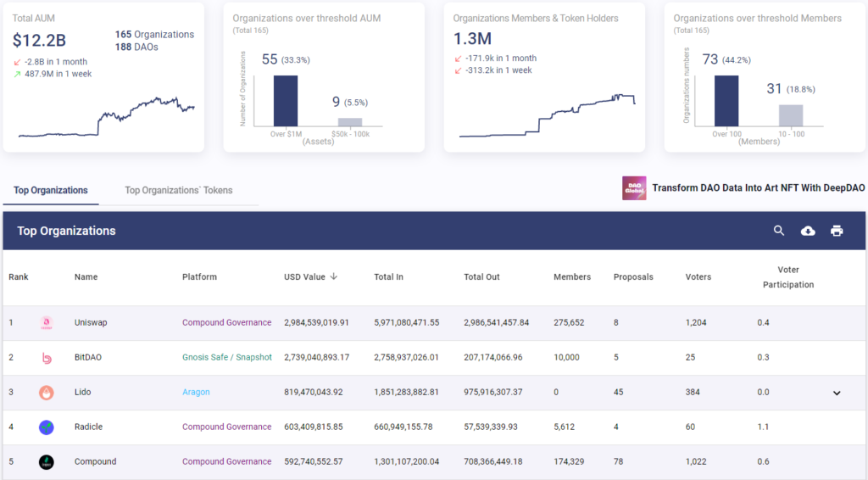
Task: Open Gnosis Safe / Snapshot platform link
Action: (227, 358)
